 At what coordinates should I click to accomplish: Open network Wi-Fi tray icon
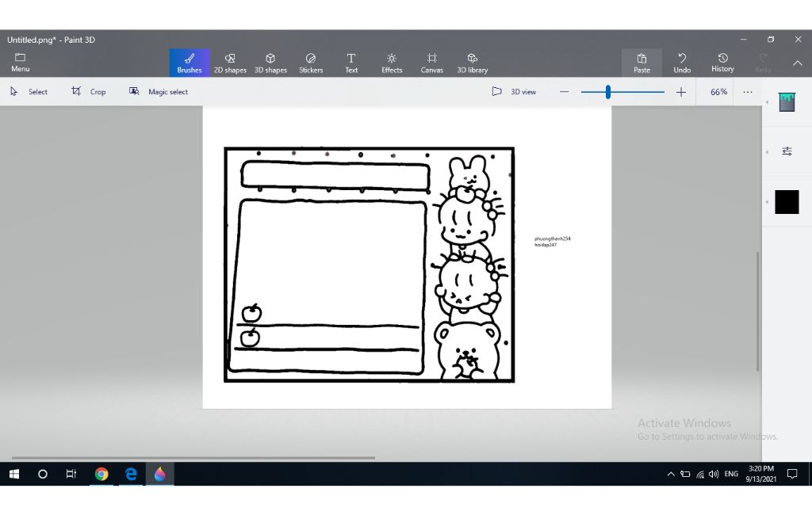point(699,474)
